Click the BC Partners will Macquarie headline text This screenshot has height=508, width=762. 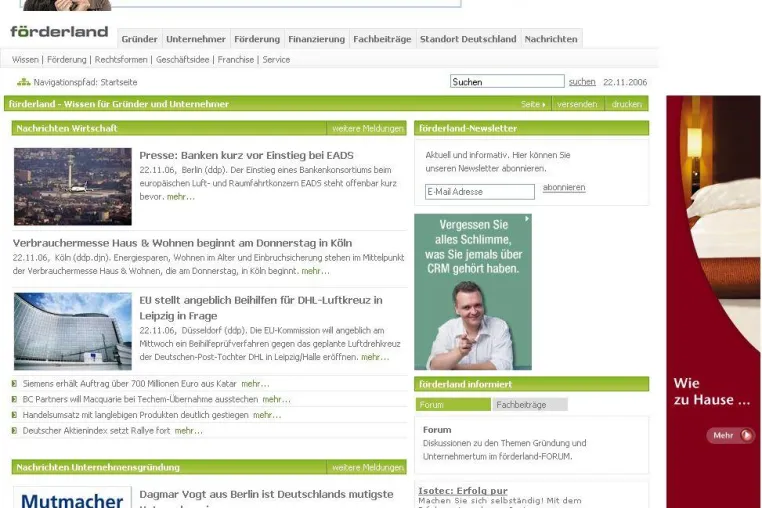tap(140, 399)
